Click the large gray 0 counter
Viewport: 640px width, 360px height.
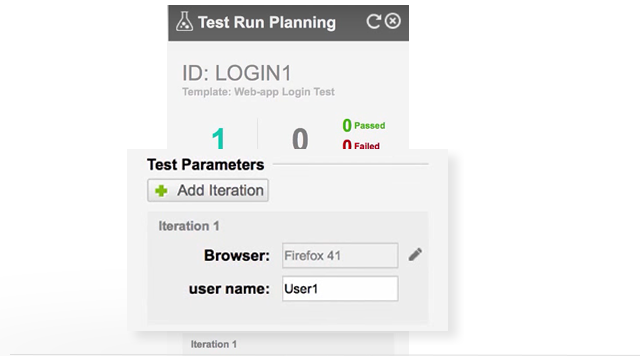click(300, 138)
